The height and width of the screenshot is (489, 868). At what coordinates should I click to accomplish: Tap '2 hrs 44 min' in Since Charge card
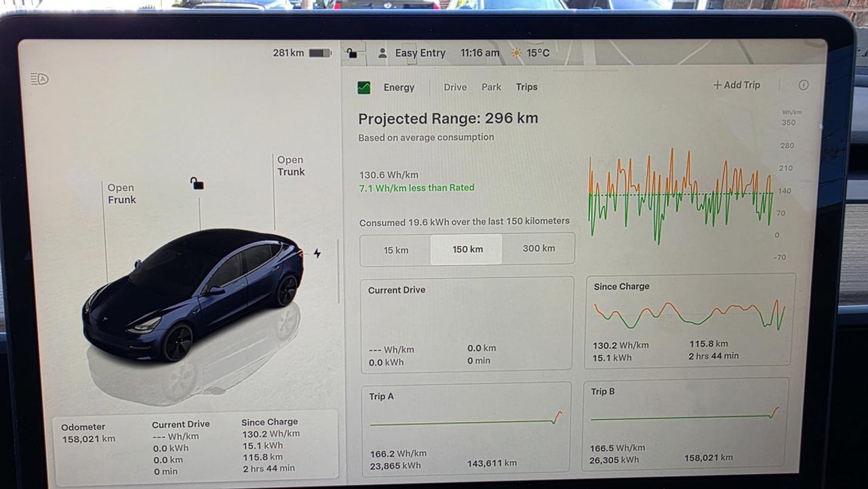coord(714,356)
